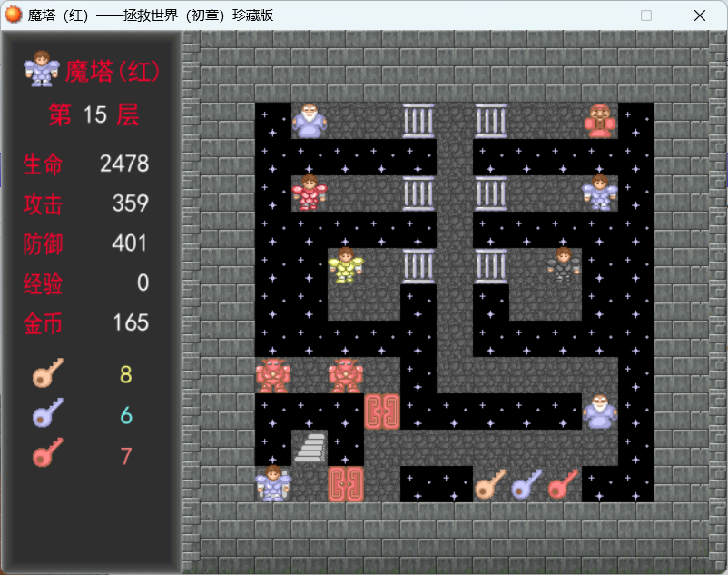Open the upper red door near demons
The height and width of the screenshot is (575, 728).
click(382, 411)
